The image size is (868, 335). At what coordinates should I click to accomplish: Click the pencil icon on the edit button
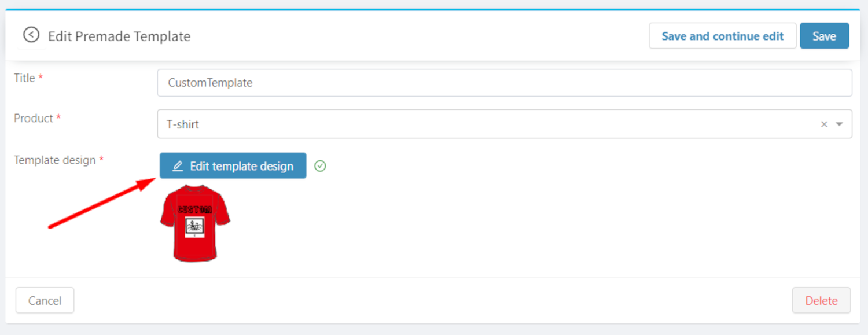coord(178,167)
